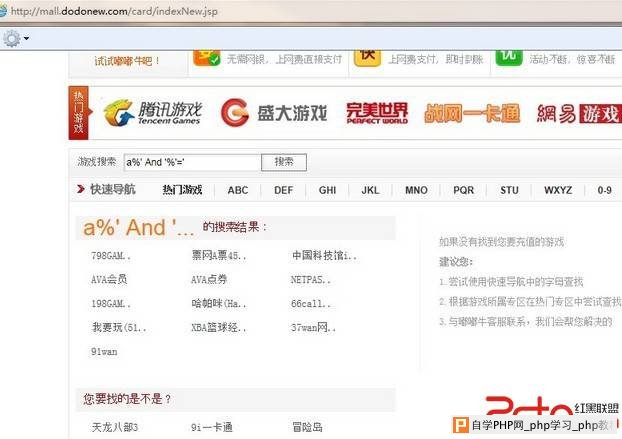Select 热门游戏 navigation tab
This screenshot has height=439, width=622.
click(182, 190)
